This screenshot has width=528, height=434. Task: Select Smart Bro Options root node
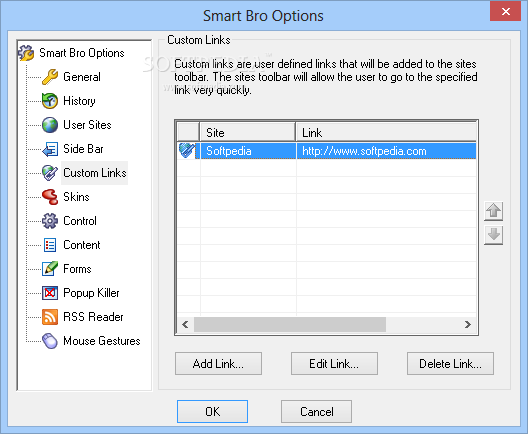click(82, 53)
